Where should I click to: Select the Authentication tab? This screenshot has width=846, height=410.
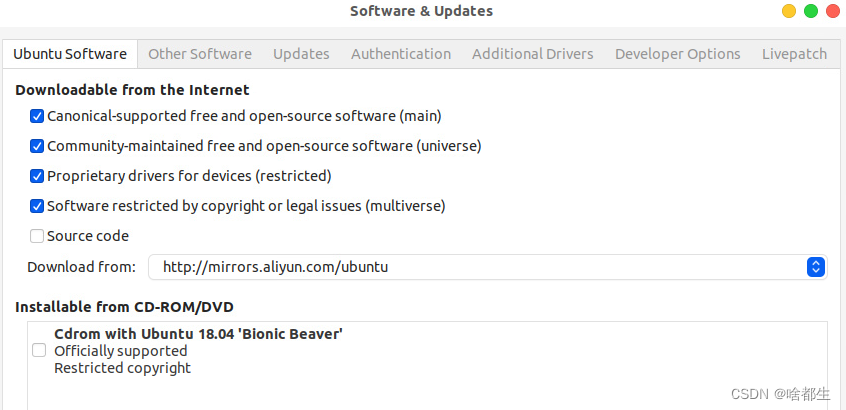401,54
